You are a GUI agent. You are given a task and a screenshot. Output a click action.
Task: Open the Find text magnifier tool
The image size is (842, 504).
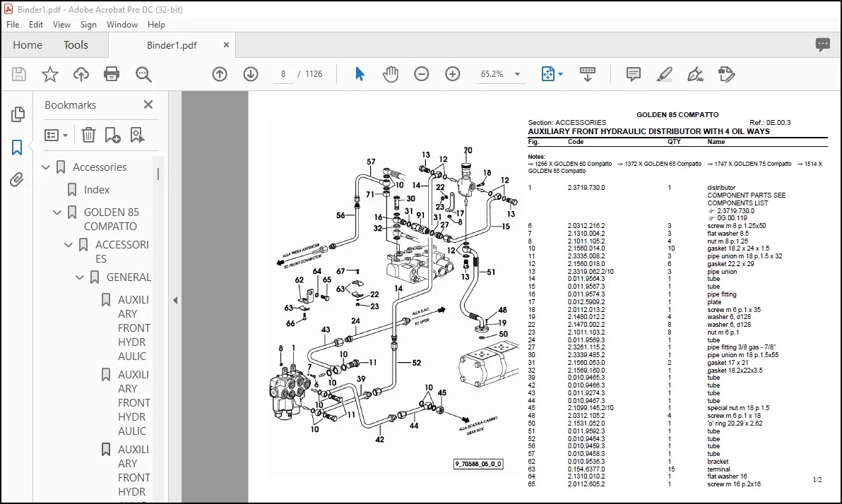[x=143, y=74]
